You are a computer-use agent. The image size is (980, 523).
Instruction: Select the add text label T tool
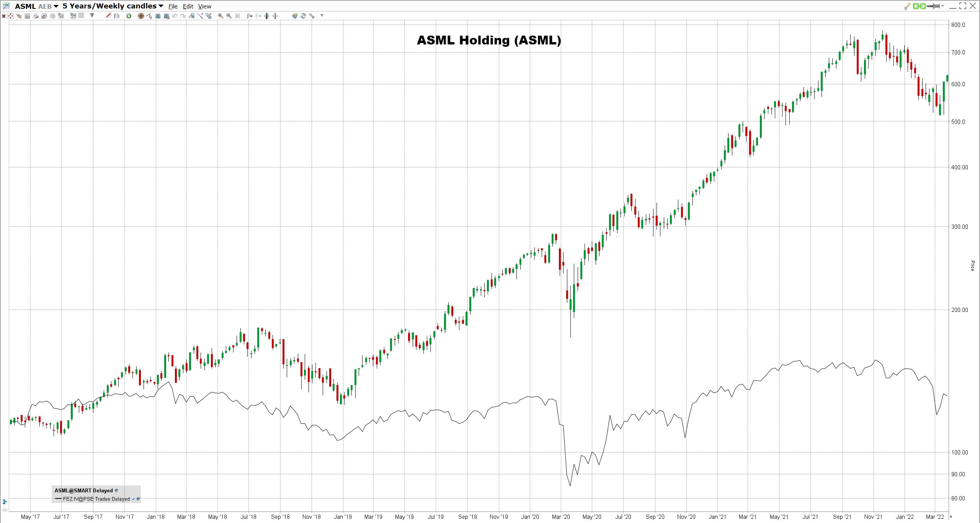pos(158,16)
